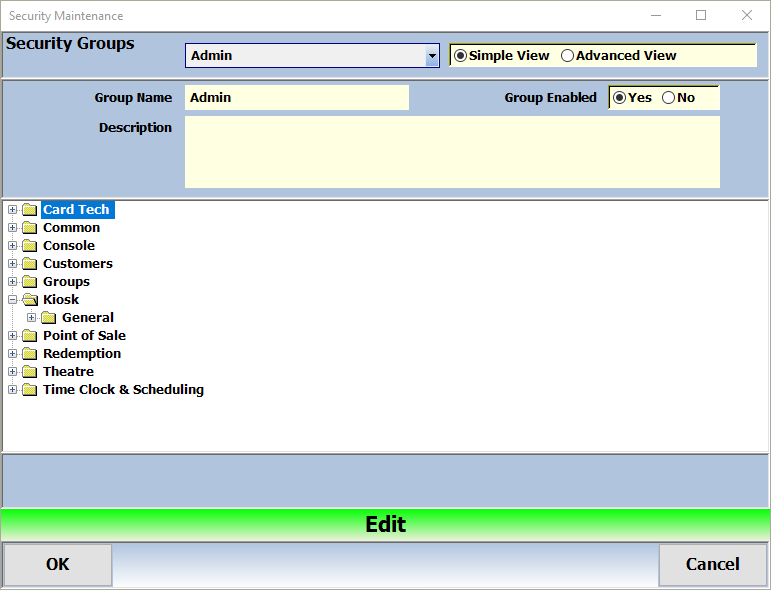The image size is (771, 590).
Task: Expand the Console tree node
Action: (x=13, y=246)
